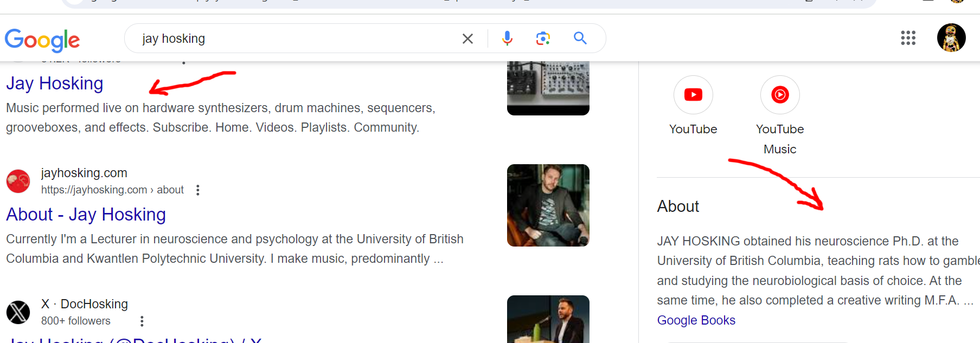Open the "About - Jay Hosking" result link

click(86, 215)
